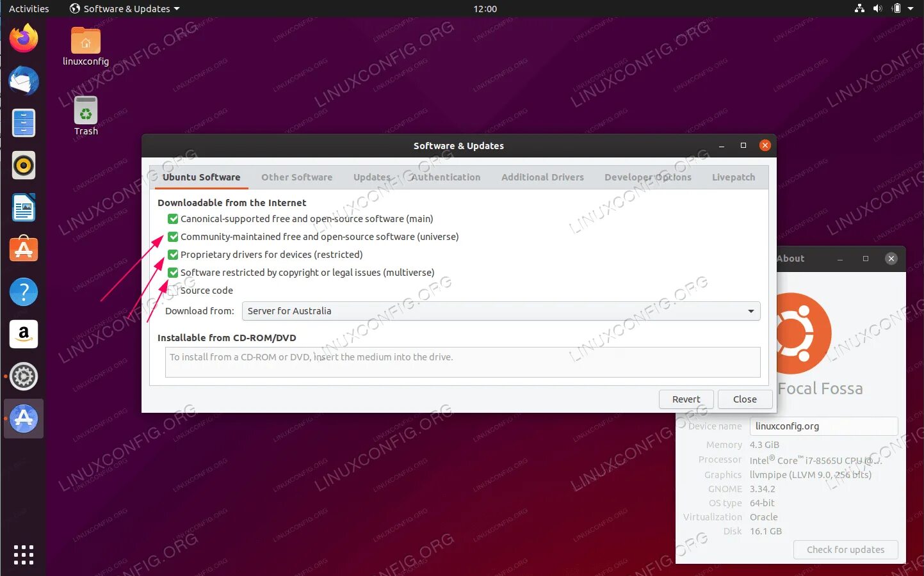Click the Installable from CD-ROM/DVD heading
Image resolution: width=924 pixels, height=576 pixels.
click(227, 338)
